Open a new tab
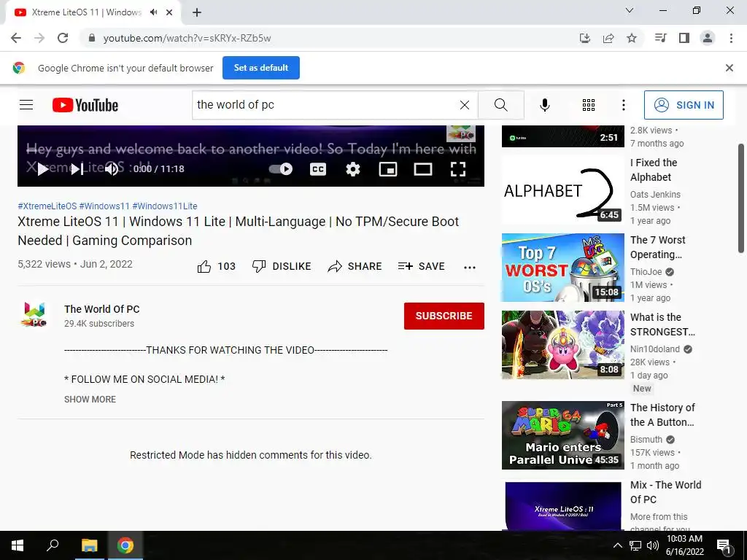747x560 pixels. (197, 12)
